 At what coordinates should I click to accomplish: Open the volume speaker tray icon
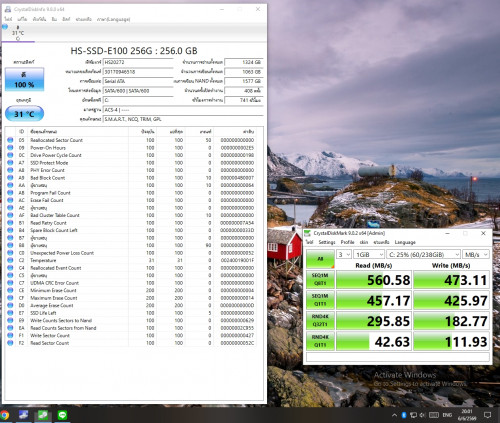[422, 415]
